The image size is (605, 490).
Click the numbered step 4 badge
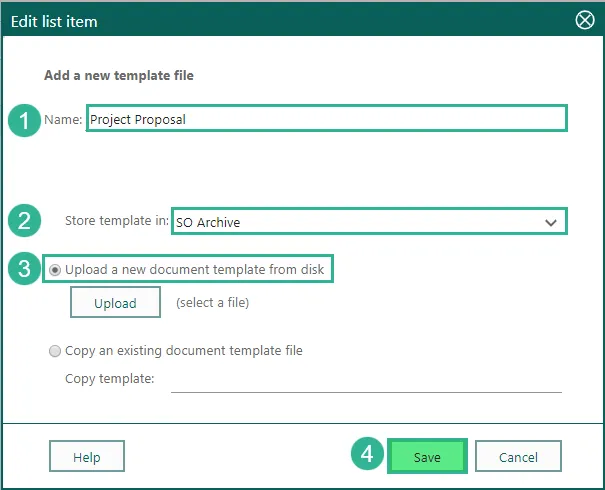pos(367,455)
